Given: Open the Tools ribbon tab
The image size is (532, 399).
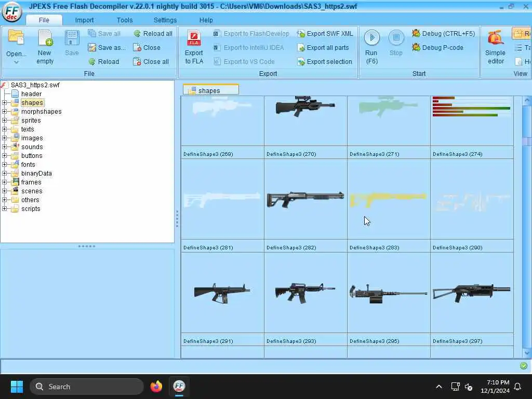Looking at the screenshot, I should tap(125, 20).
